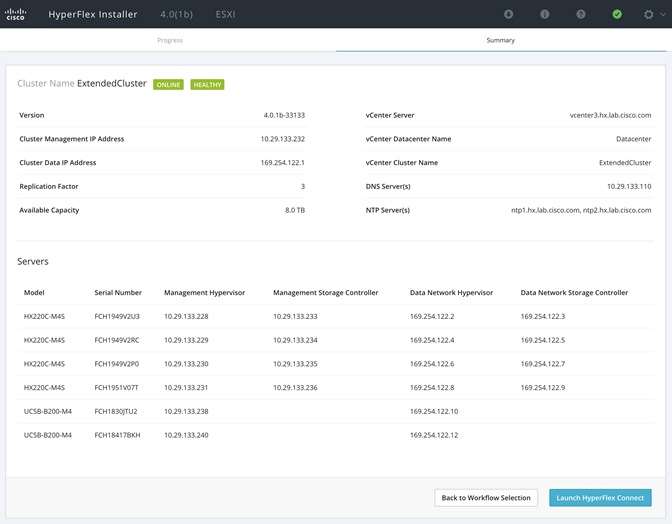
Task: Click Data Network Hypervisor column header
Action: tap(451, 293)
